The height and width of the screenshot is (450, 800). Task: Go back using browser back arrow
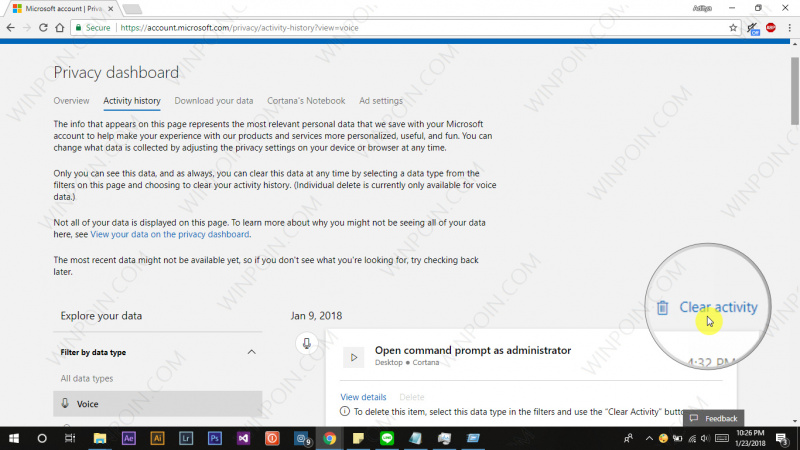point(11,28)
